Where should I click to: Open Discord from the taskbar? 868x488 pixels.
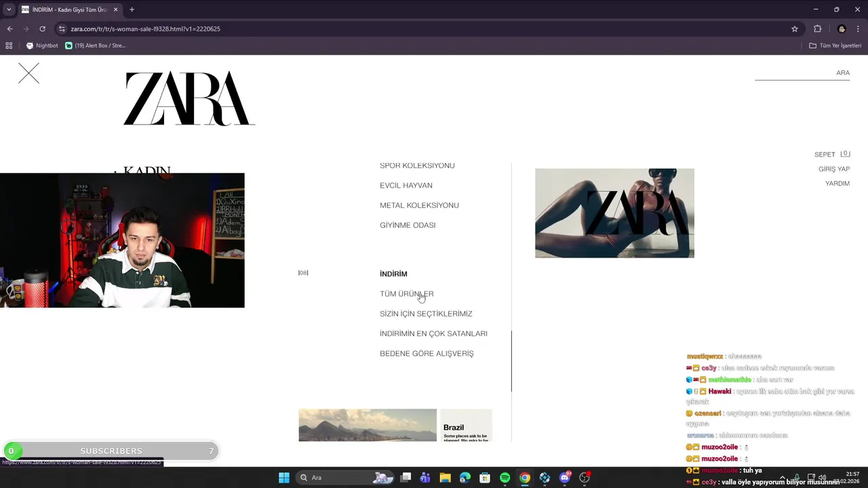(x=565, y=478)
